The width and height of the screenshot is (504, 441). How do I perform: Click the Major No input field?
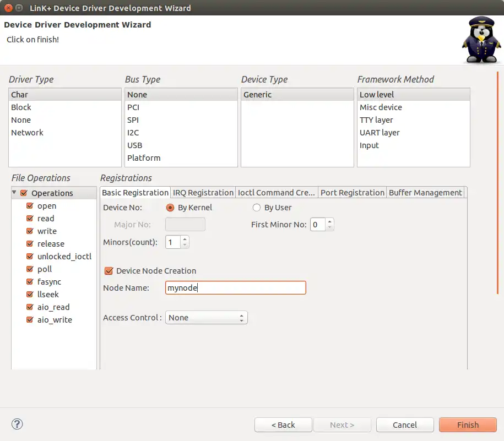(x=185, y=224)
